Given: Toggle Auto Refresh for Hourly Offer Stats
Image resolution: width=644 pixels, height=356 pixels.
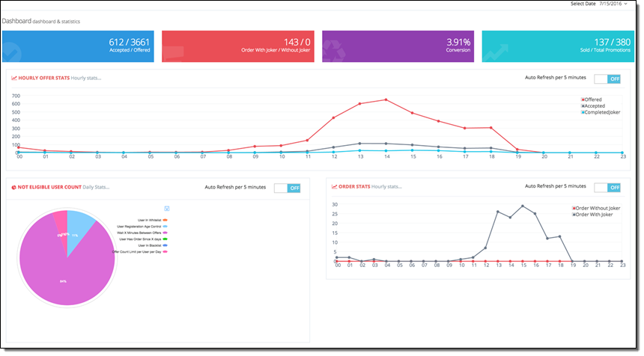Looking at the screenshot, I should click(x=607, y=79).
